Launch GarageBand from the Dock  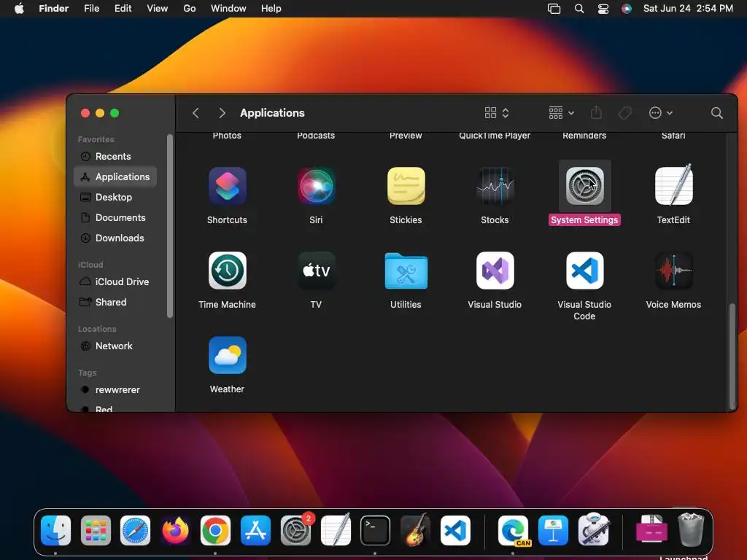tap(415, 531)
